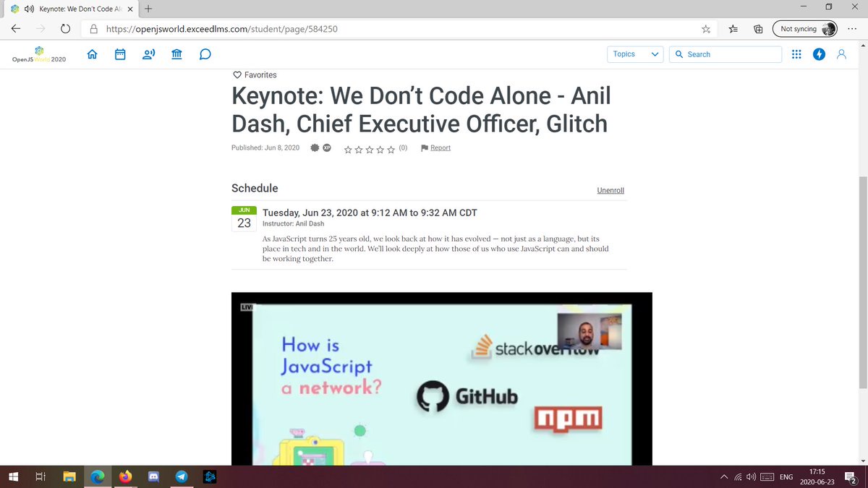
Task: Click the Unenroll link
Action: 610,190
